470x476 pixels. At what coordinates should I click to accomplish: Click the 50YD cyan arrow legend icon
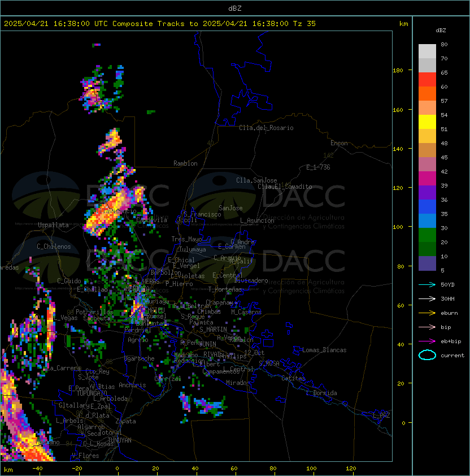click(x=427, y=285)
